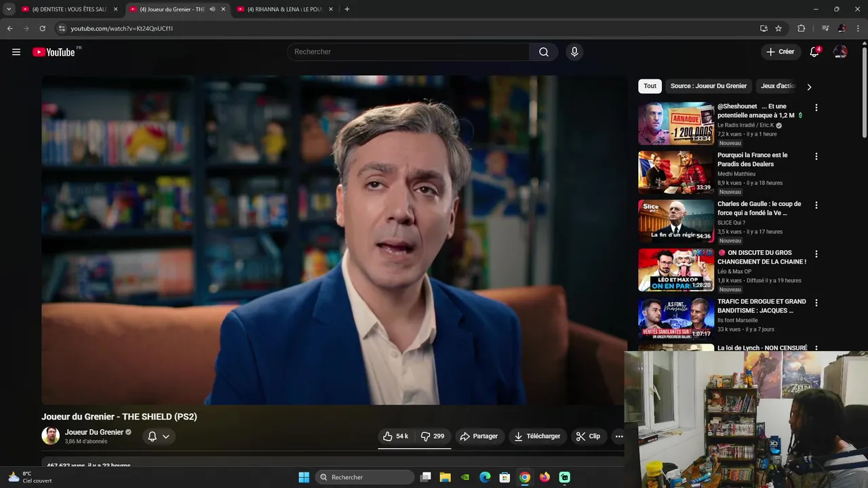The width and height of the screenshot is (868, 488).
Task: Expand channel notification bell dropdown
Action: [x=159, y=436]
